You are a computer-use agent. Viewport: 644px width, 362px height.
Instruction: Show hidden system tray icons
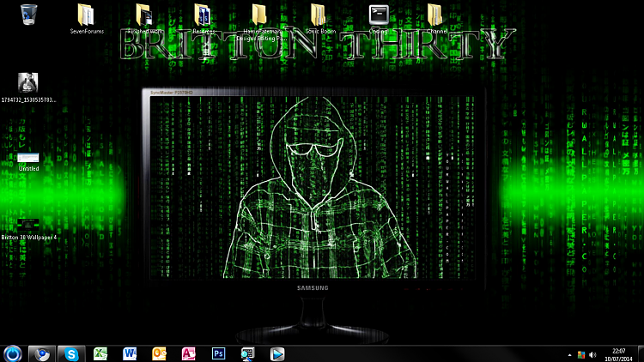click(x=569, y=355)
